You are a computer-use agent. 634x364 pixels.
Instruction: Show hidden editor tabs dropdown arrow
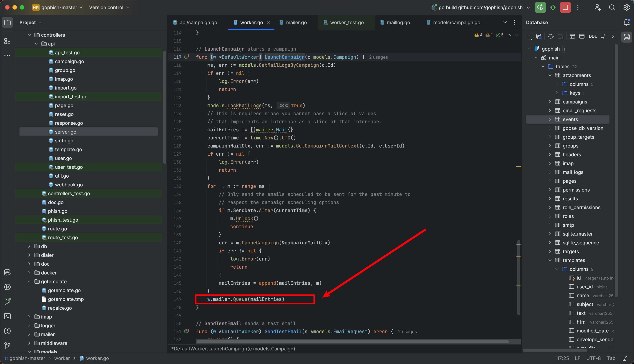pos(504,23)
